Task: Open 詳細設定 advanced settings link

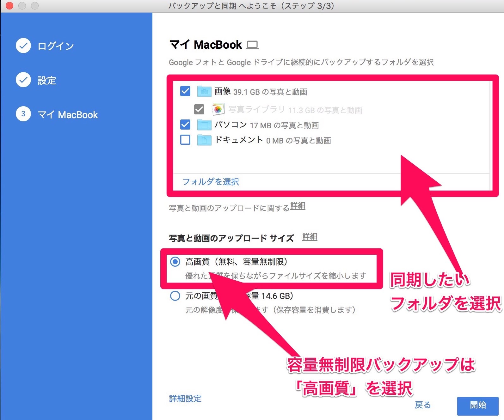Action: 185,399
